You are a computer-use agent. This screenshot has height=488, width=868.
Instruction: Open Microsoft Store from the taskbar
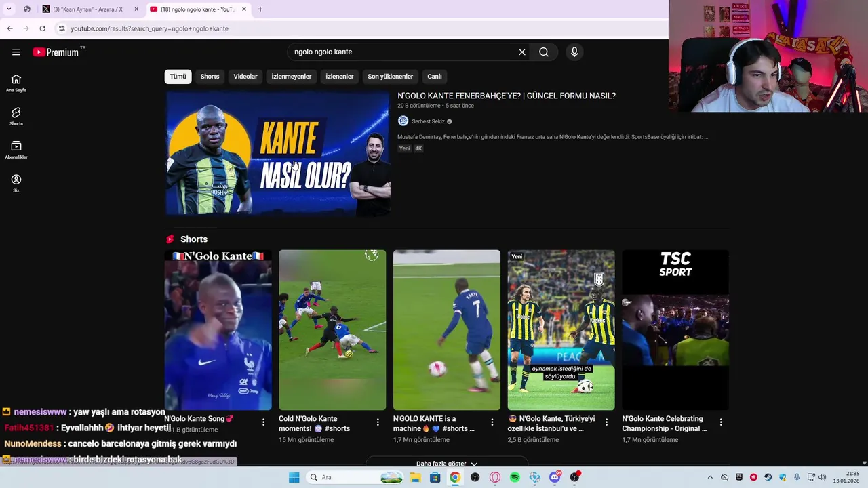pos(435,477)
